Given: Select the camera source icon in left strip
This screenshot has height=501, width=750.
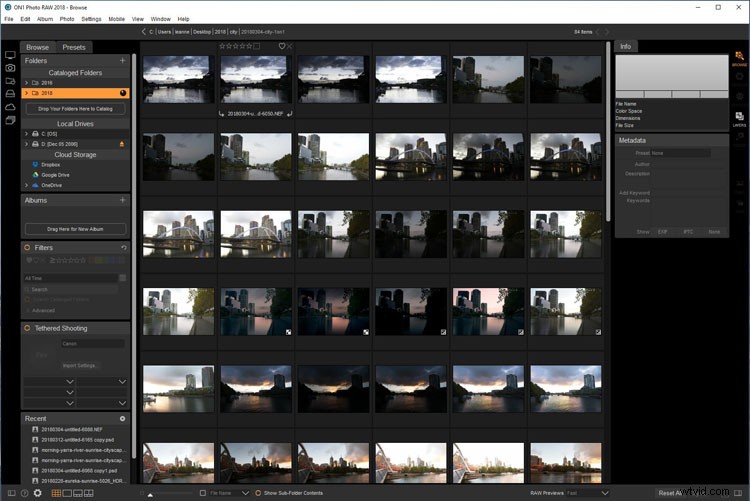Looking at the screenshot, I should click(x=10, y=68).
